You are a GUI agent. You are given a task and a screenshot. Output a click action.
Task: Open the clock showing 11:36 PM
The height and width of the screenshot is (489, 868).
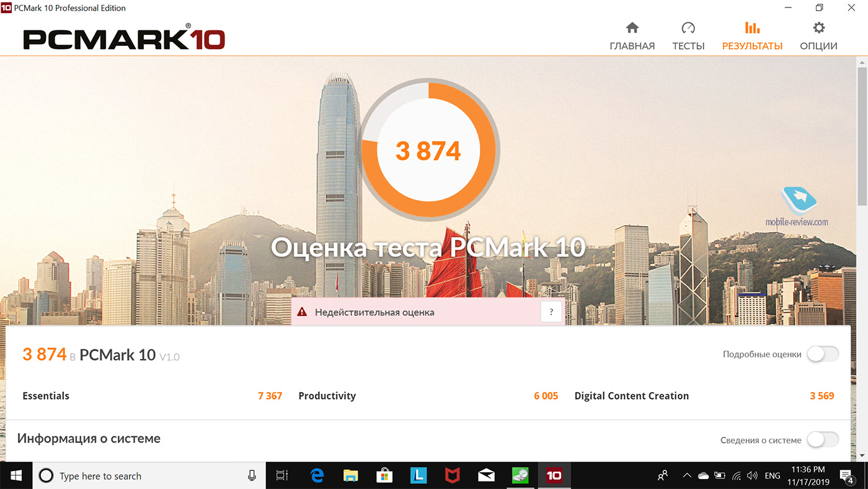(808, 476)
